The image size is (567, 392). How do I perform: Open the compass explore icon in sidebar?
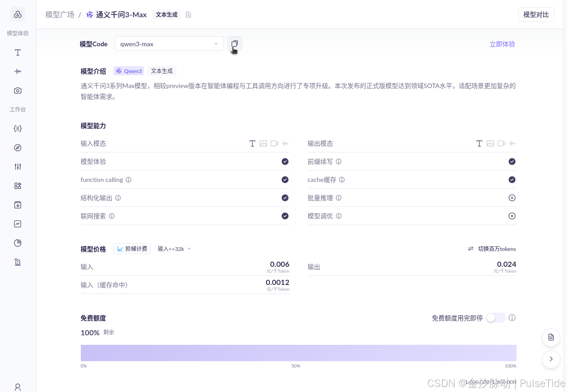point(18,147)
